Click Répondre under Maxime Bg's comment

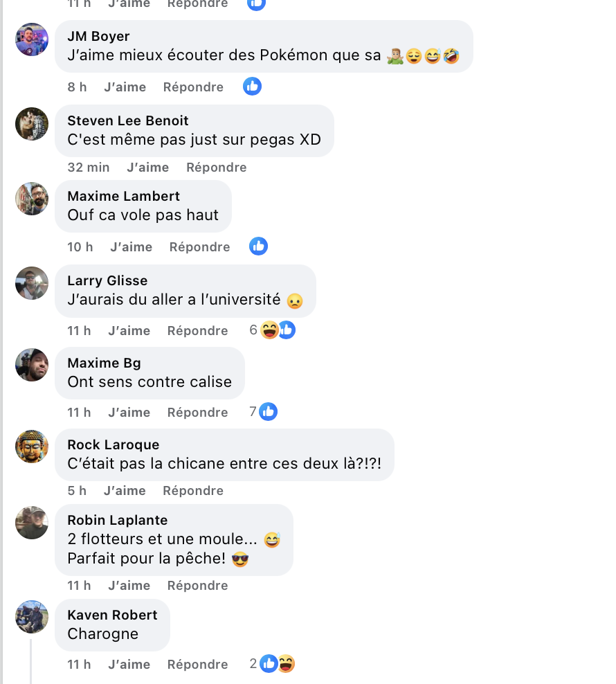click(x=198, y=412)
